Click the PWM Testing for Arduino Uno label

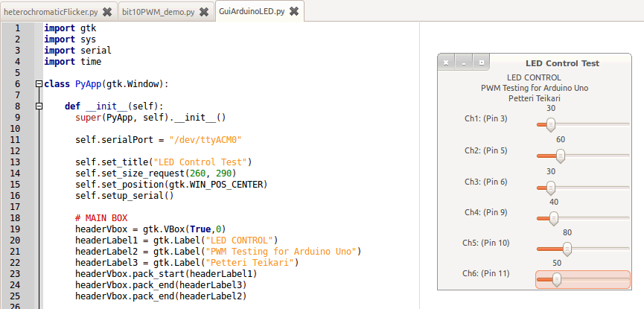pyautogui.click(x=535, y=88)
